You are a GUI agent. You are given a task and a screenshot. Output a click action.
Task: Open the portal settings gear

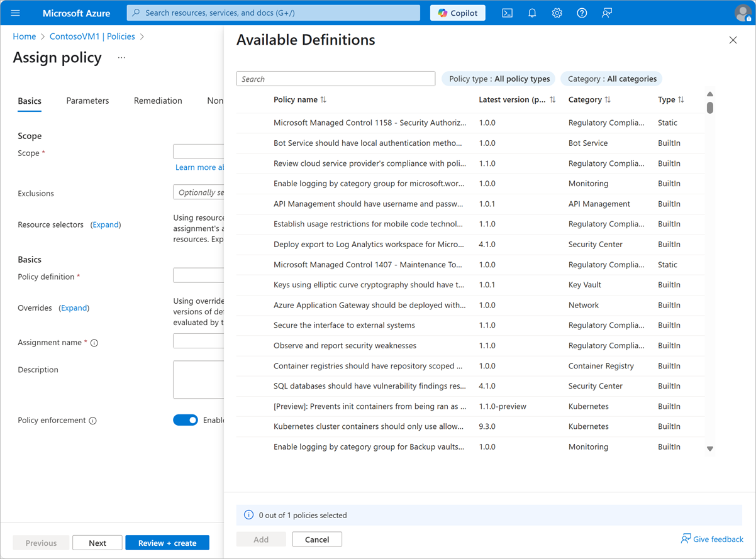(557, 13)
